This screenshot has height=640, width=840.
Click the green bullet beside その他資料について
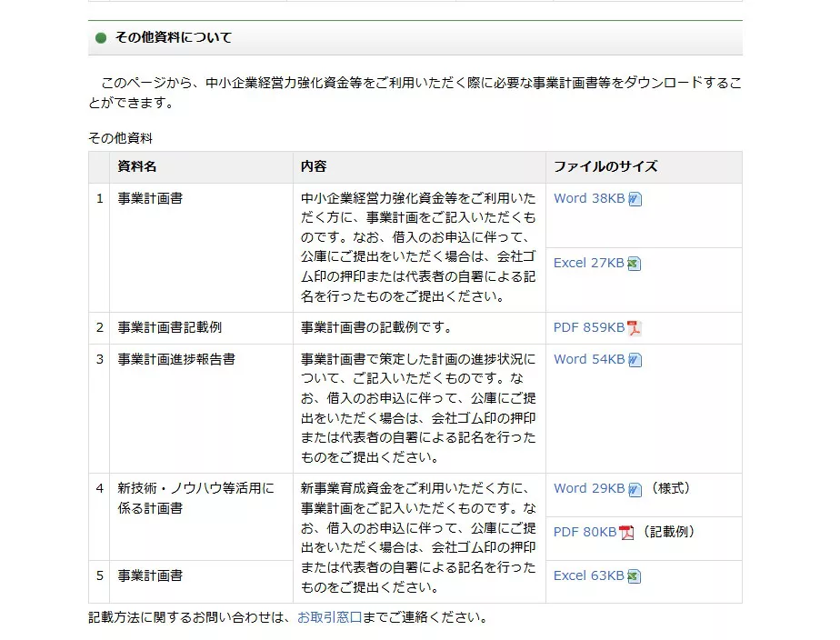(x=100, y=37)
